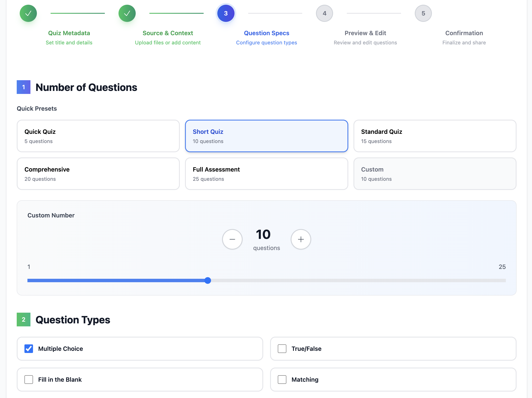
Task: Enable the Matching question type
Action: point(282,380)
